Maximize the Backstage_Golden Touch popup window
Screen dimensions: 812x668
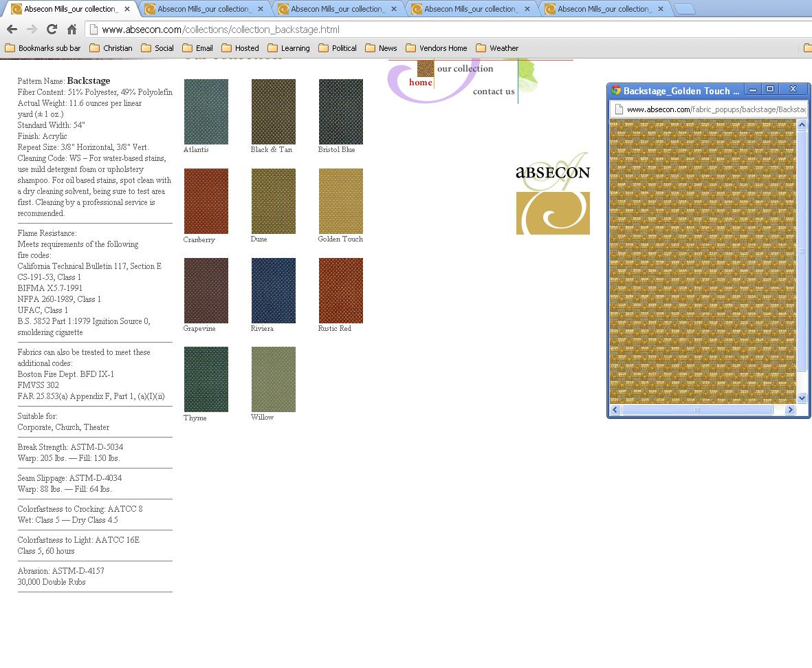coord(770,89)
